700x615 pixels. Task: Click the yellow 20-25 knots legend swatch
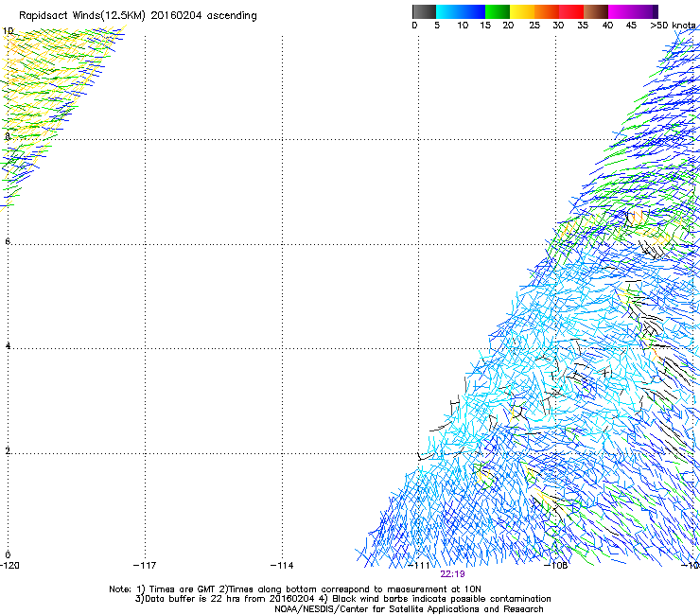tap(522, 11)
